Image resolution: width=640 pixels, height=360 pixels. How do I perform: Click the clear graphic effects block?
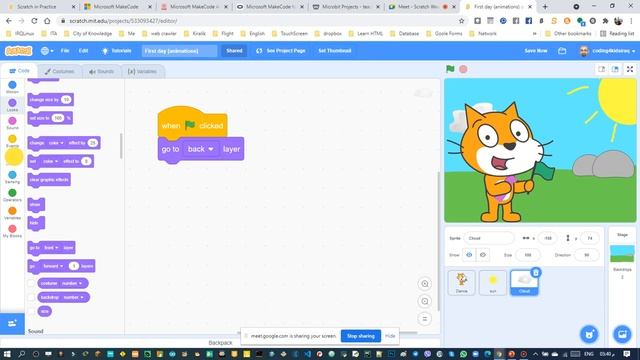(x=49, y=180)
